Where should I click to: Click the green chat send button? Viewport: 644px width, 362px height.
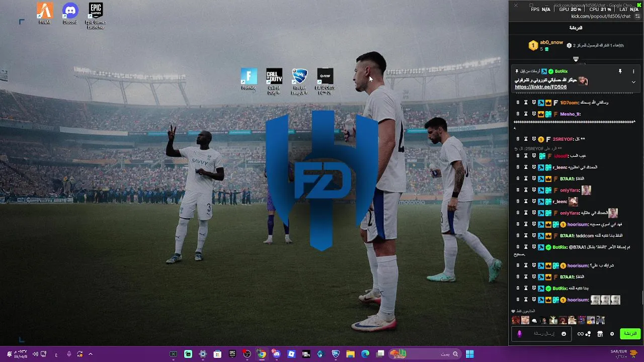[x=630, y=333]
